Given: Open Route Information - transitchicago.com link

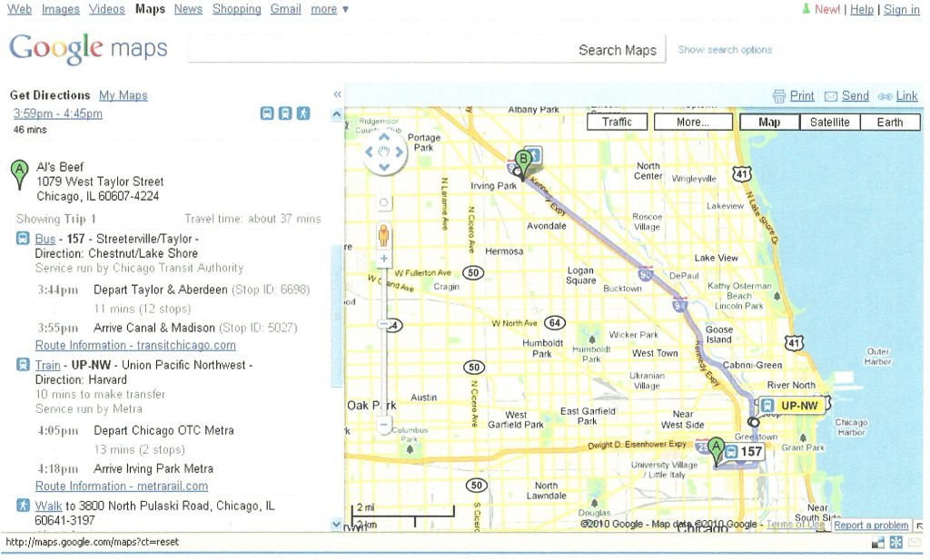Looking at the screenshot, I should [135, 346].
